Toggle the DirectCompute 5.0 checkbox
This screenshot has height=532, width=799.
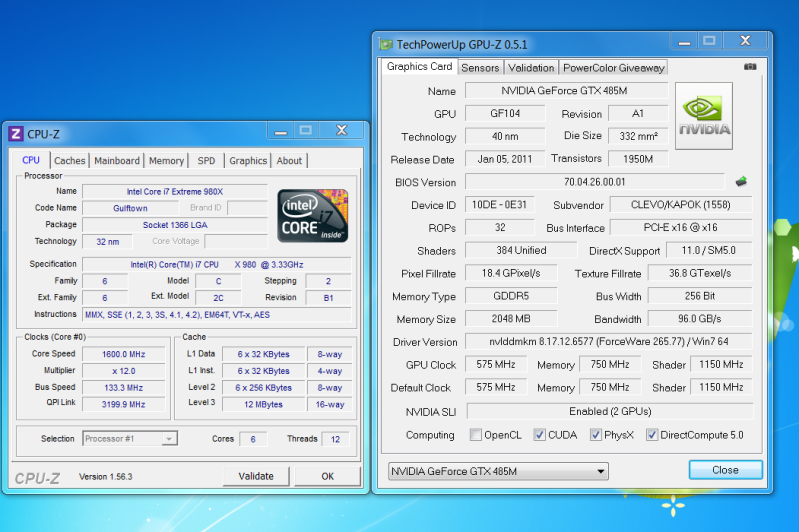point(652,435)
